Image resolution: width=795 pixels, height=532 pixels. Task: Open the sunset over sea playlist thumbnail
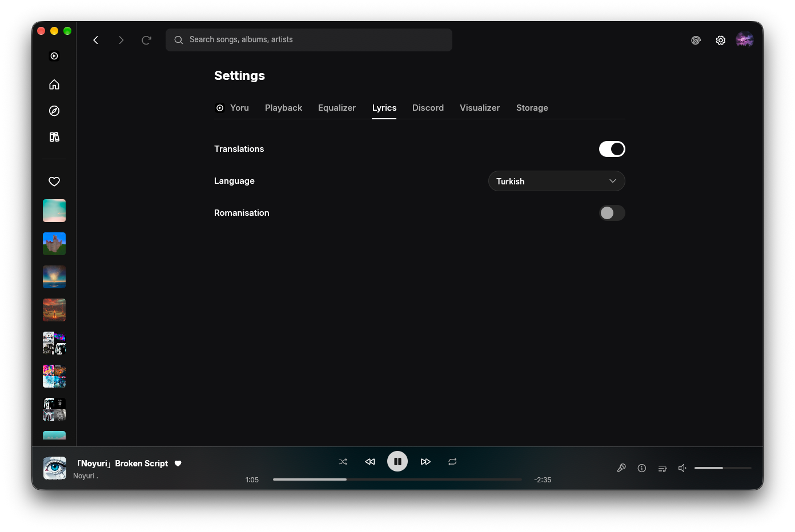point(54,277)
